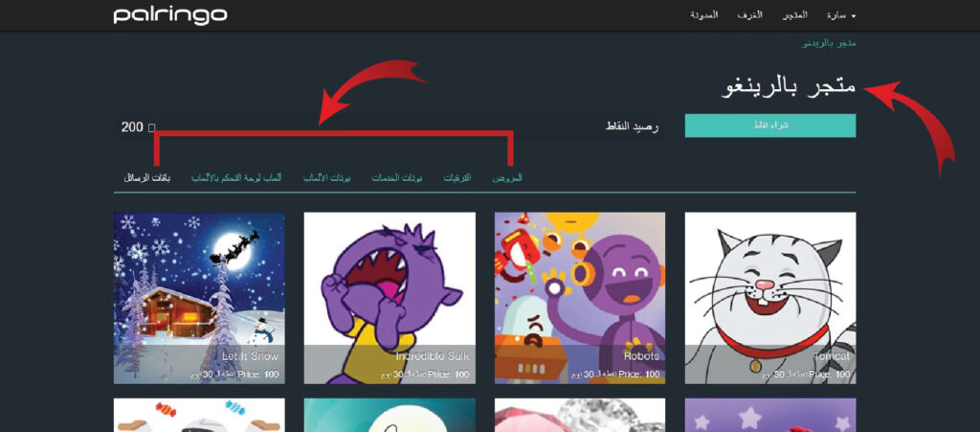Open the باقات الرسائل tab

click(x=146, y=178)
